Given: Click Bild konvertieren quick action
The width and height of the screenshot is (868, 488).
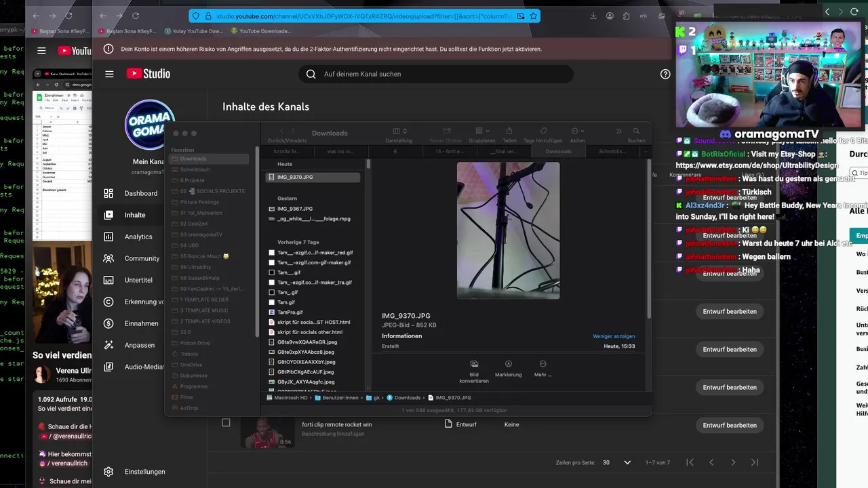Looking at the screenshot, I should coord(474,371).
